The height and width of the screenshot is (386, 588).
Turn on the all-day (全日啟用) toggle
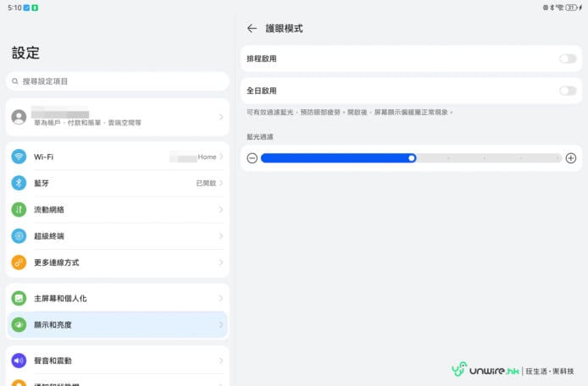pos(567,91)
